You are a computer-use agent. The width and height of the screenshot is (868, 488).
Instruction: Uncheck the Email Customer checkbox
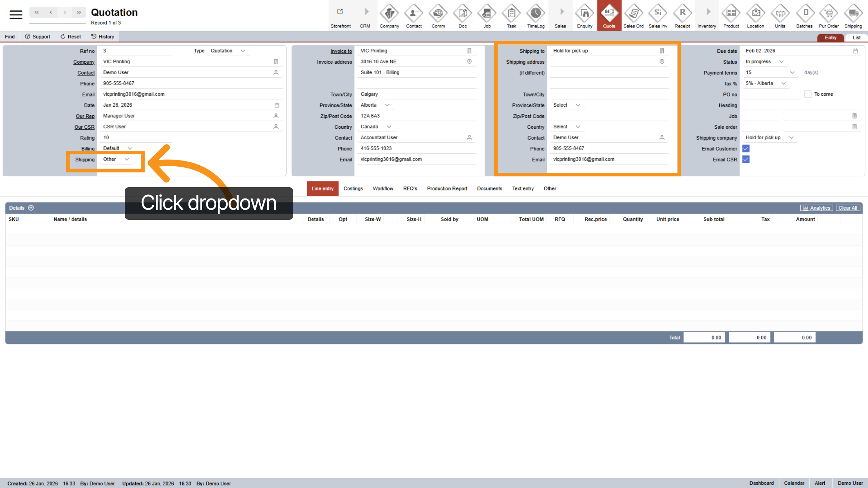[746, 149]
